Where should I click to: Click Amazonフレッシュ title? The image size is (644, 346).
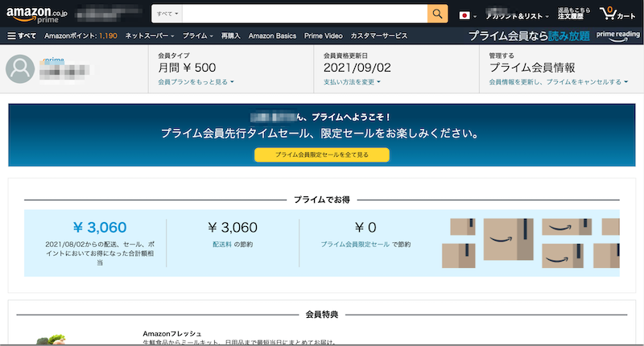[x=172, y=334]
